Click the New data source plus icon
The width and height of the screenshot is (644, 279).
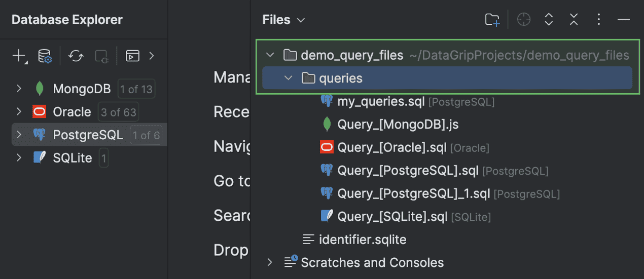[19, 56]
